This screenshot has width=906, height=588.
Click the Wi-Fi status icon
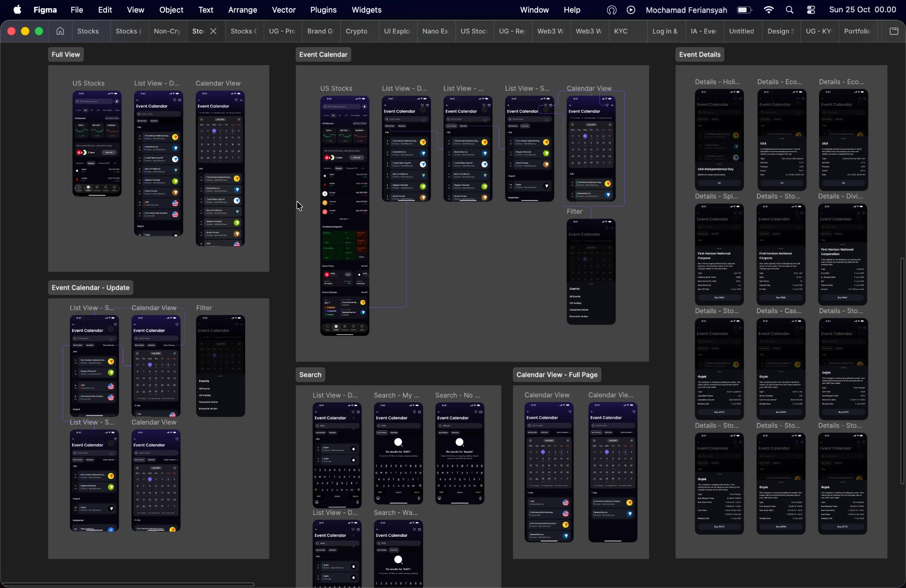point(769,10)
